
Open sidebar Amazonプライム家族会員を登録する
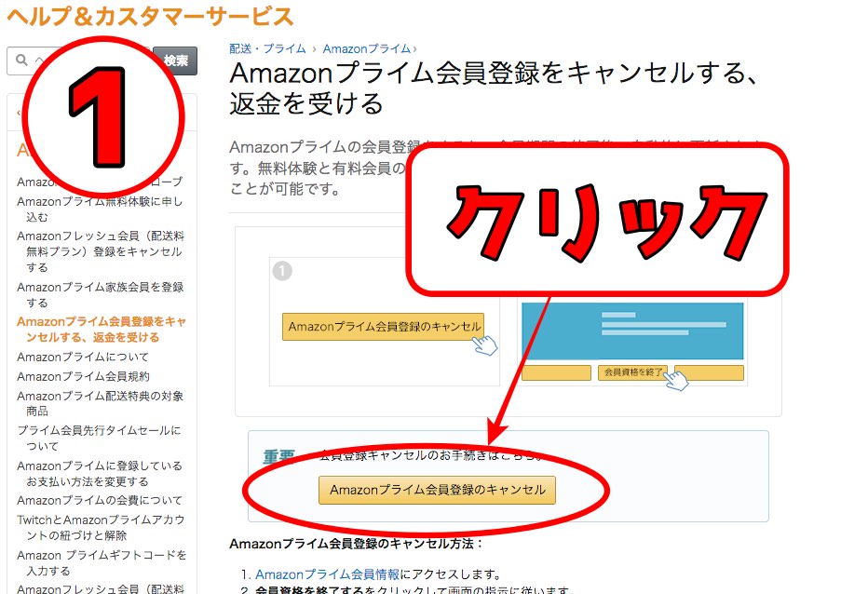click(x=101, y=294)
